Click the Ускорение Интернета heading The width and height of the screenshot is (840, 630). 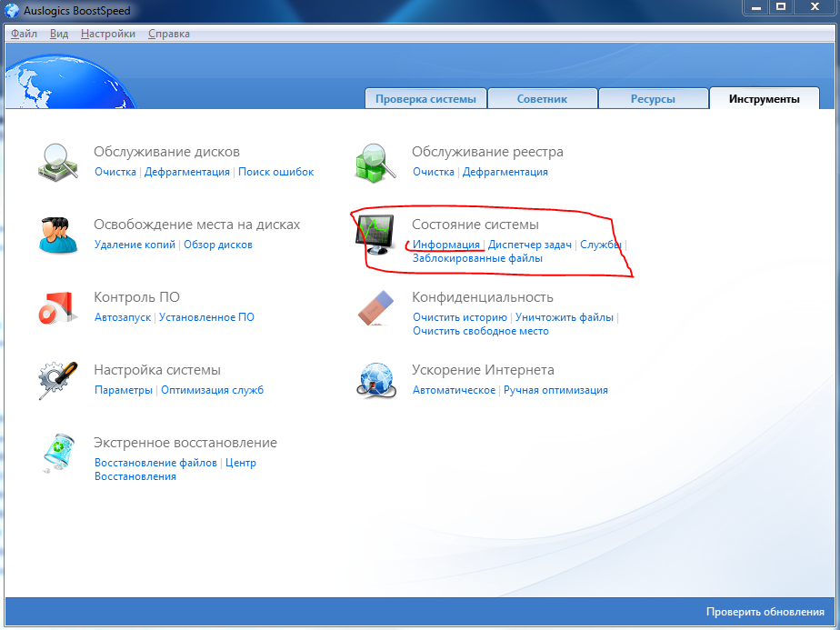tap(484, 370)
